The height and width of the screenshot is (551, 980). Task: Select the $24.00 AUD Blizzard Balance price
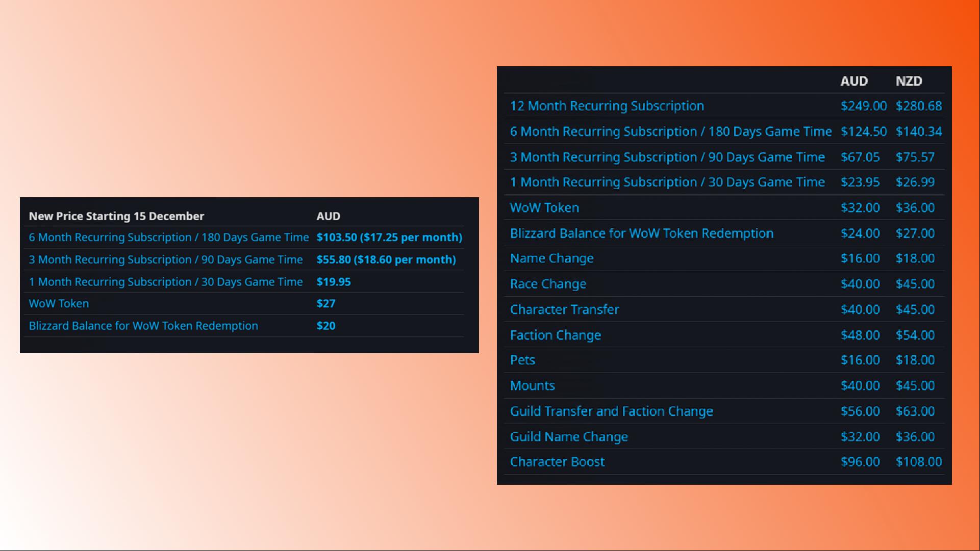tap(860, 233)
